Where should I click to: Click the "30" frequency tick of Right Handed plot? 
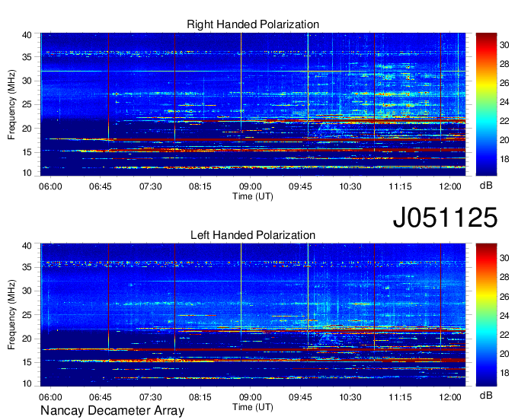[27, 81]
